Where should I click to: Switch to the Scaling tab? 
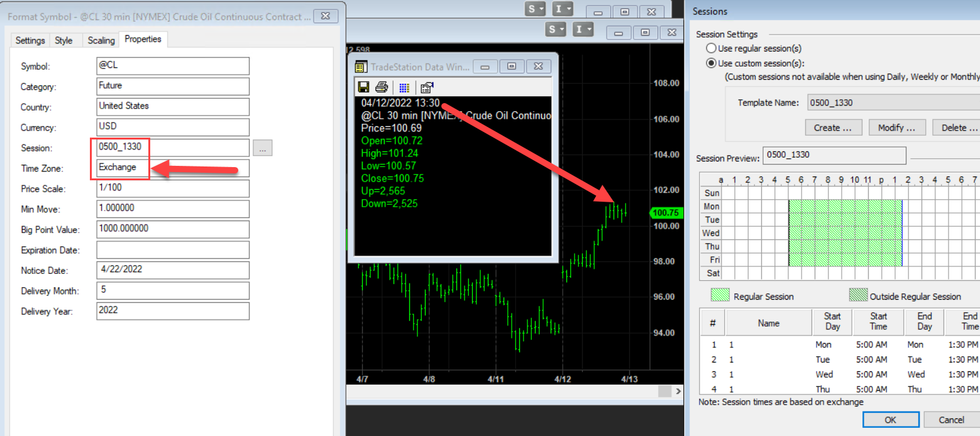(x=101, y=40)
